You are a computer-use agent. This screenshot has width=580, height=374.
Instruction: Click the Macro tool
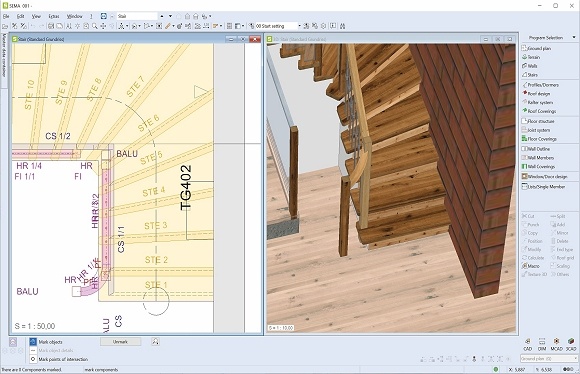tap(531, 266)
